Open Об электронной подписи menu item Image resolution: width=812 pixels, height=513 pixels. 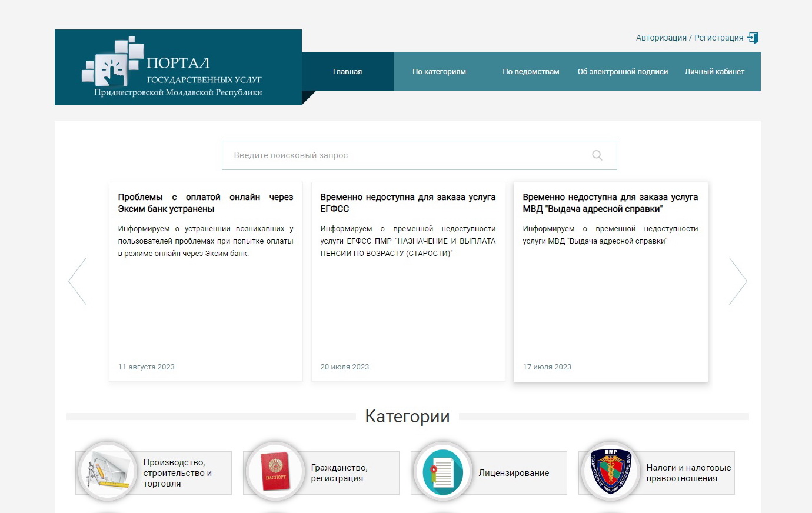coord(623,72)
